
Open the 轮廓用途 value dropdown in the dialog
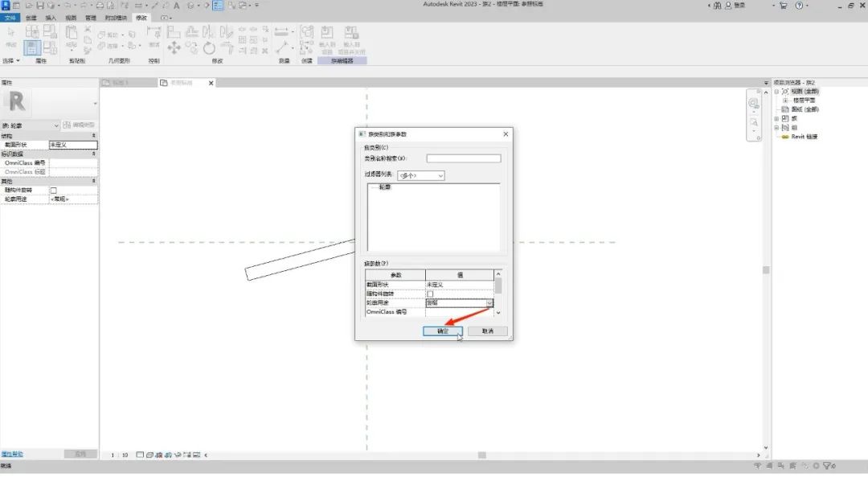[489, 303]
